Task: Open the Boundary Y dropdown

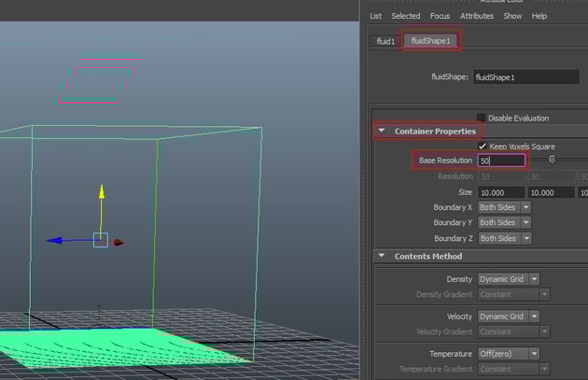Action: coord(504,222)
